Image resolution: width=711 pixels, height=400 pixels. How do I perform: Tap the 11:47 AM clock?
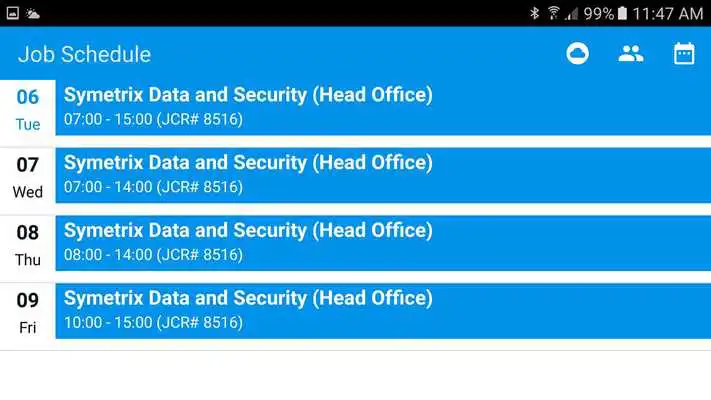pos(667,14)
